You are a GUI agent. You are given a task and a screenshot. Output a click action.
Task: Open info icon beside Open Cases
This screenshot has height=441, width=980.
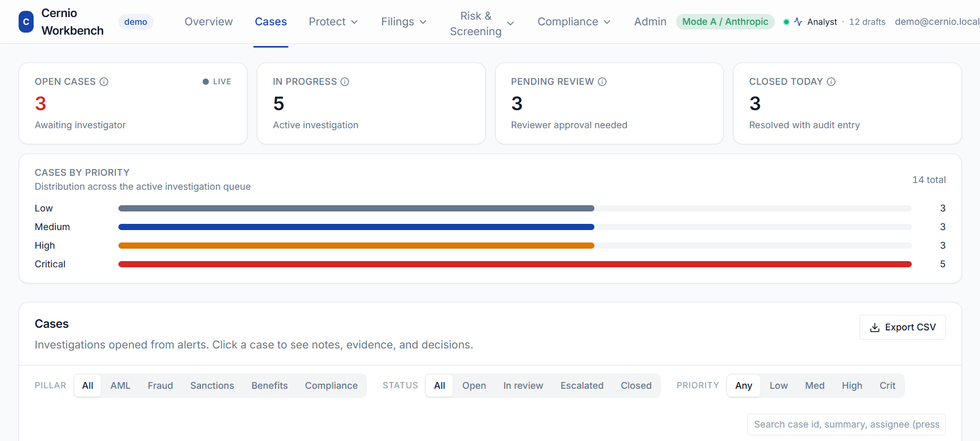tap(104, 82)
